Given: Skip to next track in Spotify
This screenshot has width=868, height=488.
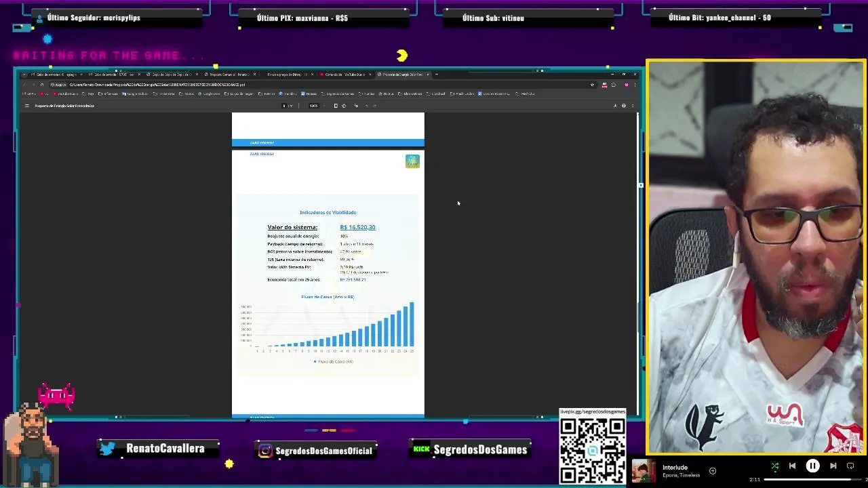Looking at the screenshot, I should (x=833, y=466).
